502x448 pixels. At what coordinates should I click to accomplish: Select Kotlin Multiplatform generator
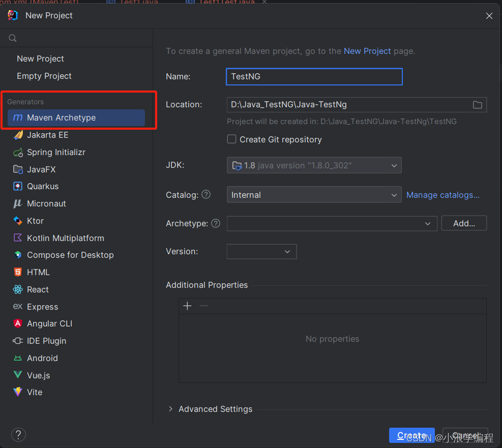click(76, 238)
